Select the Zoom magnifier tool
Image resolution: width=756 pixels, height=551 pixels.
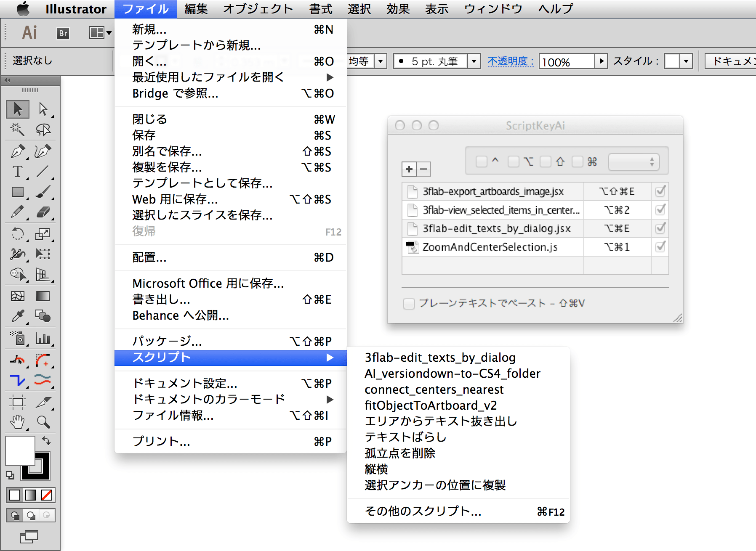[43, 422]
